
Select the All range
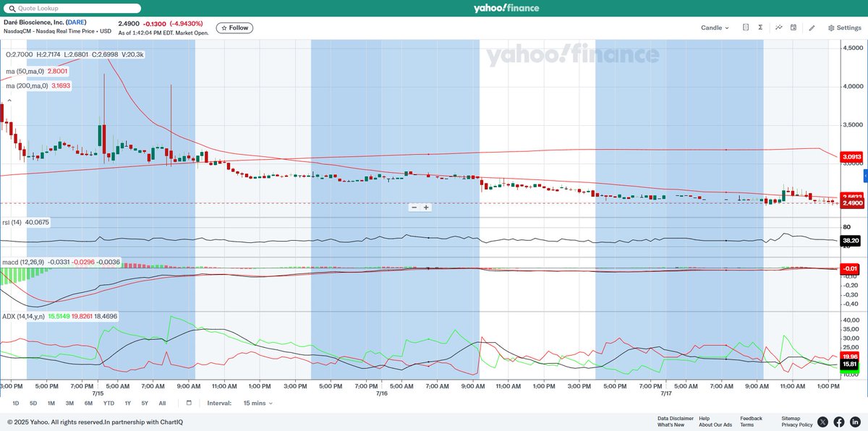click(x=162, y=403)
